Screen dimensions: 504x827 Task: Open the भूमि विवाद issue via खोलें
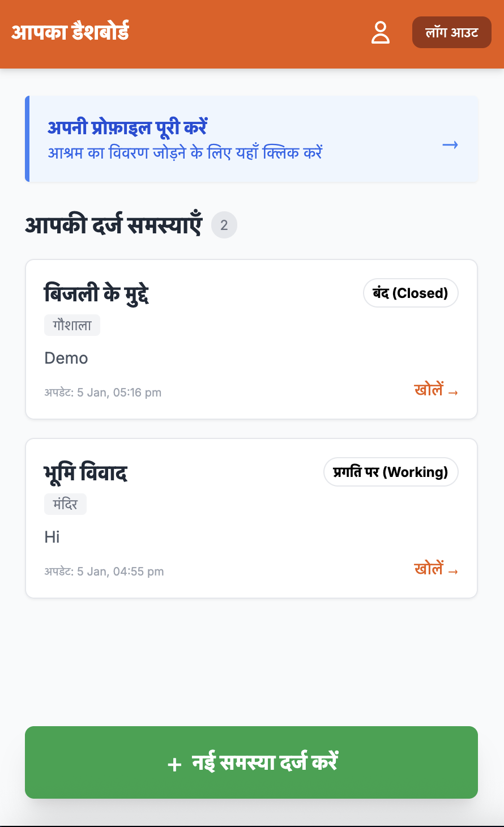(x=436, y=569)
